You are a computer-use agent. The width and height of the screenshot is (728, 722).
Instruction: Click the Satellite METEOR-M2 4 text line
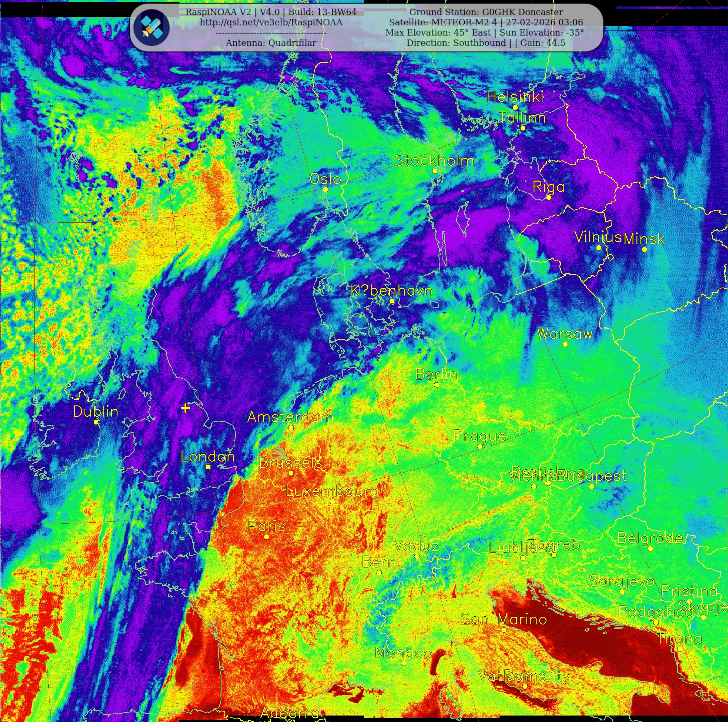(x=486, y=22)
